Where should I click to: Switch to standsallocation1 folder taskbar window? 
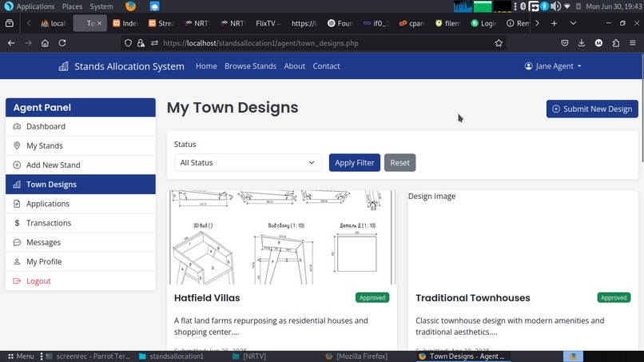pyautogui.click(x=171, y=356)
